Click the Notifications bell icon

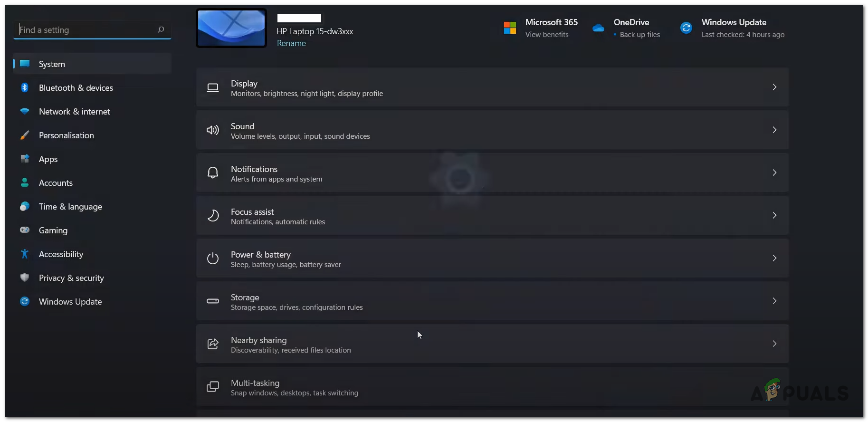(x=213, y=173)
